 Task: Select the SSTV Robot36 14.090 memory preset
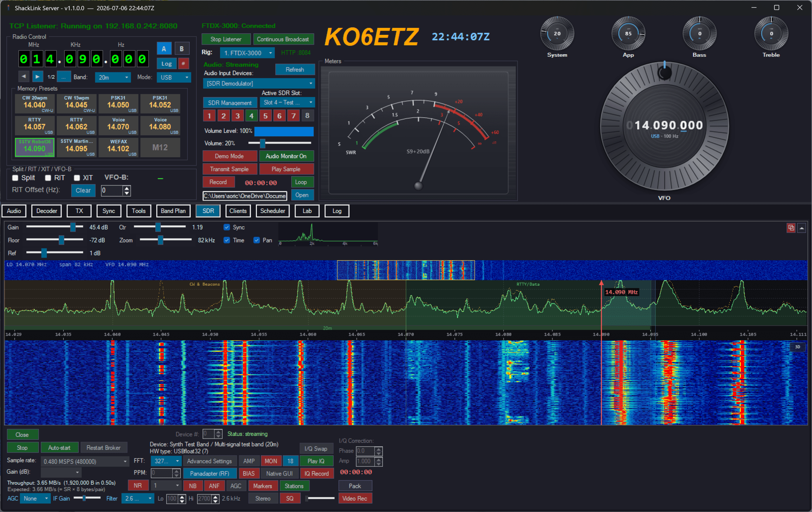[x=34, y=147]
